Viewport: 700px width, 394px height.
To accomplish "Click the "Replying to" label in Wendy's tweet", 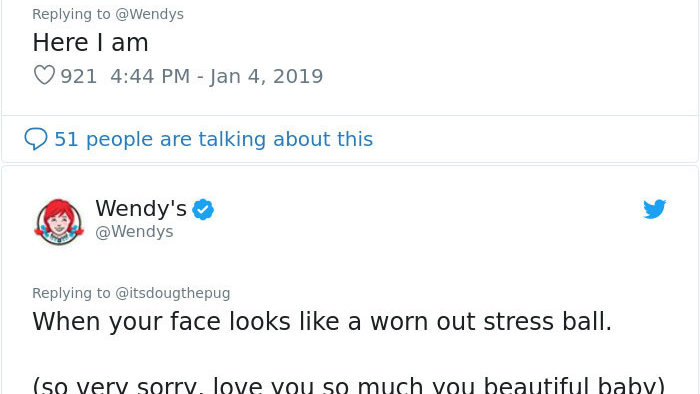I will coord(71,293).
